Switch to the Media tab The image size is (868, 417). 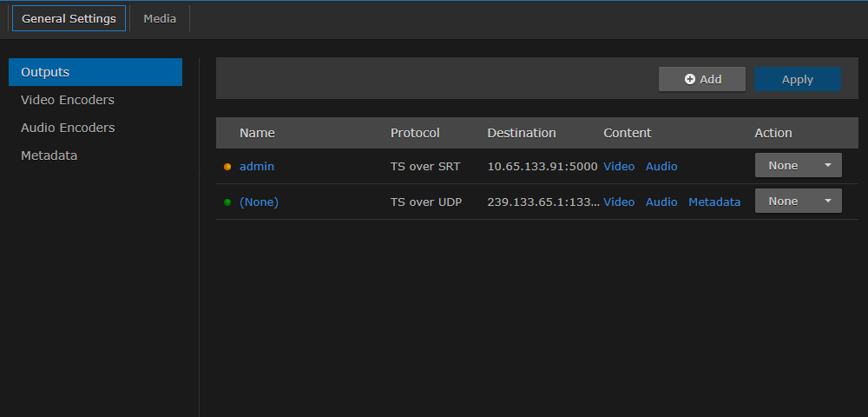pyautogui.click(x=160, y=18)
